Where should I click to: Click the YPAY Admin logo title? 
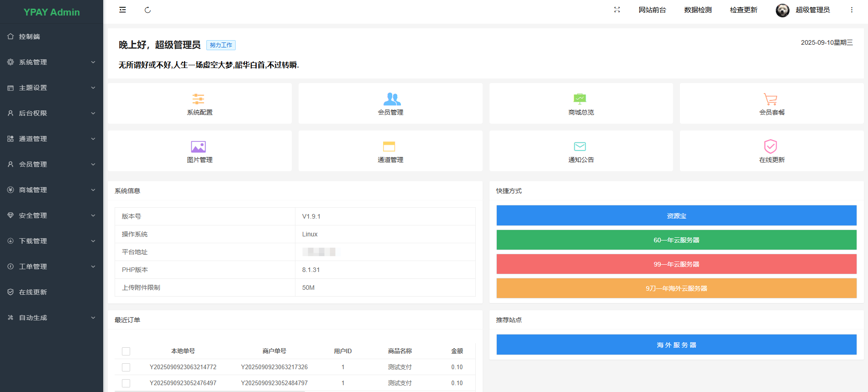(x=52, y=12)
